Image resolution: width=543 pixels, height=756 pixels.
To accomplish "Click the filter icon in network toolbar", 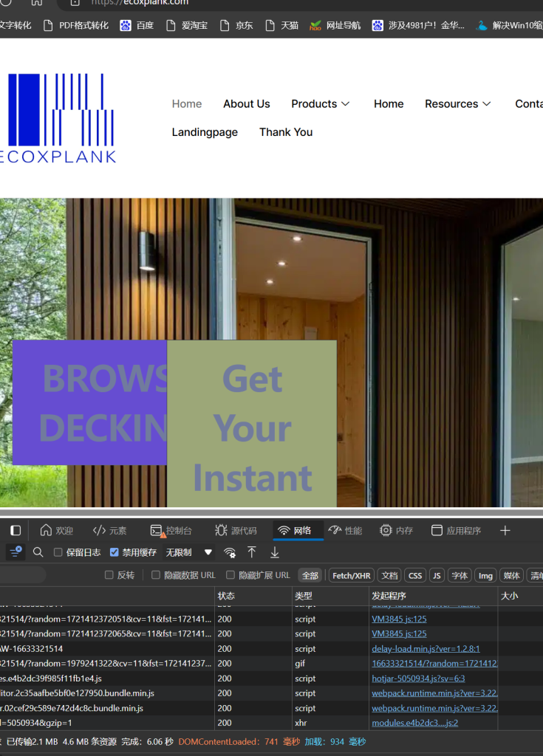I will [15, 551].
